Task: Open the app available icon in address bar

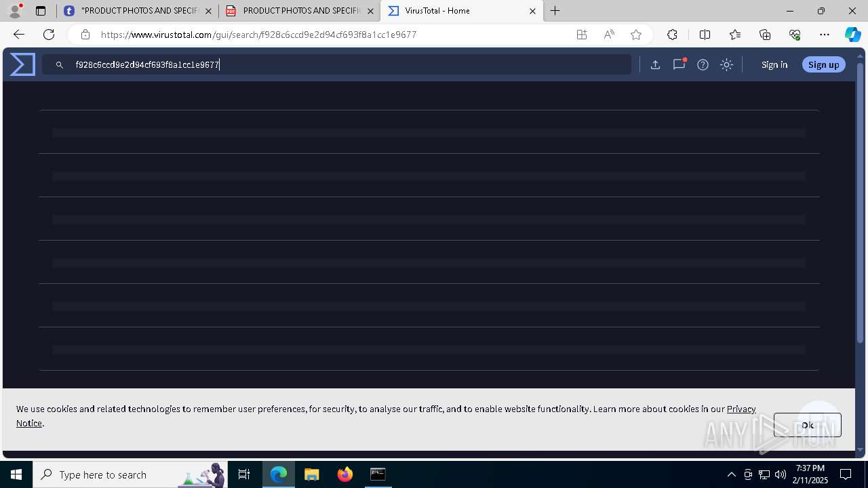Action: 582,35
